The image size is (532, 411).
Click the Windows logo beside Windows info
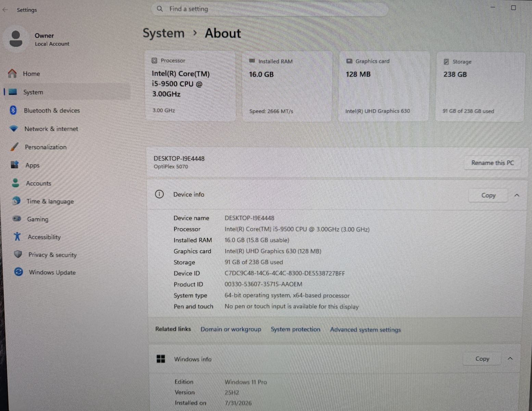coord(161,359)
